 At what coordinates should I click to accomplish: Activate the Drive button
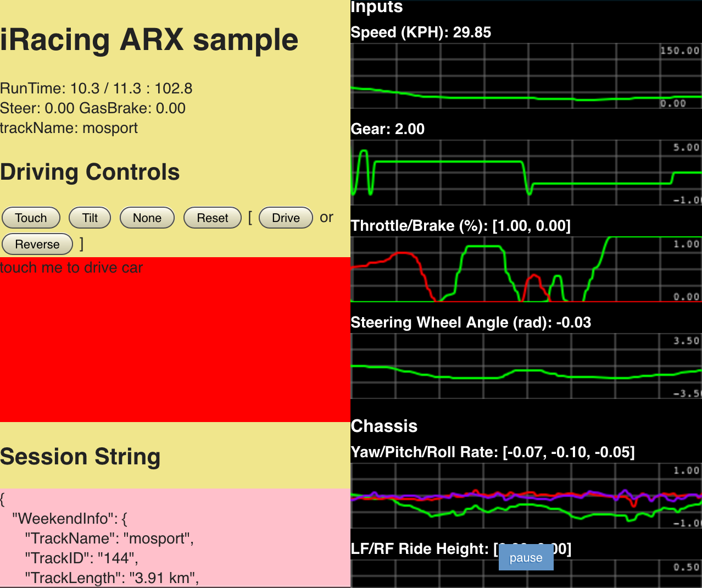point(286,218)
